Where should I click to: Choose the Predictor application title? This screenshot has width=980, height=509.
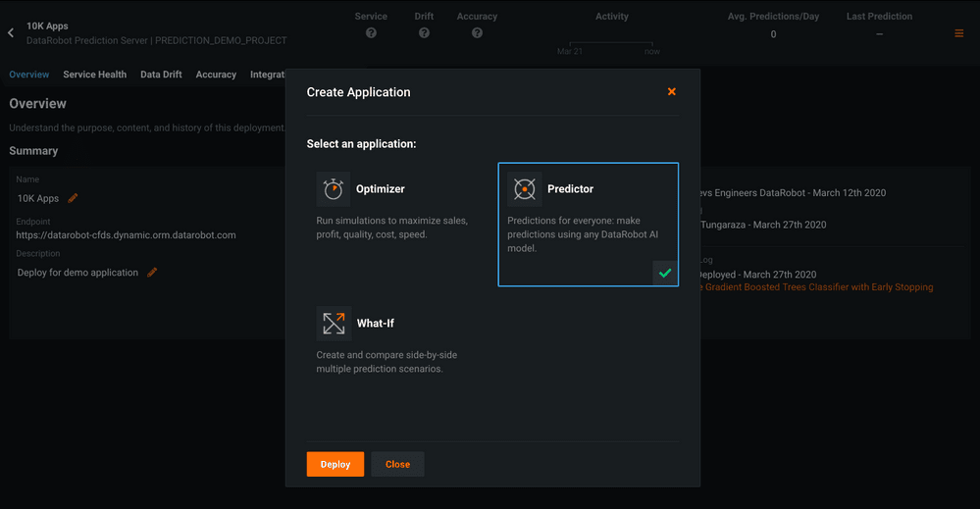tap(570, 188)
